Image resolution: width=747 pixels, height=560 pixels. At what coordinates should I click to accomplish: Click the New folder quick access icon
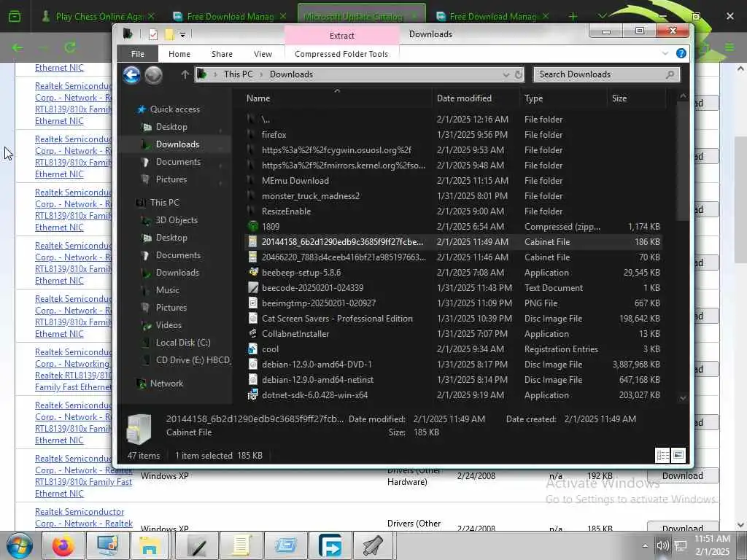pos(169,34)
